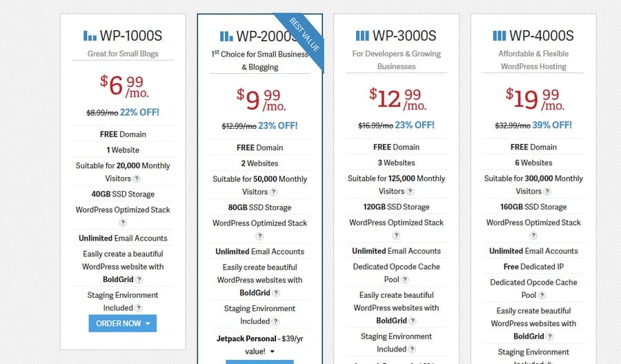Click help icon next to WP-3000S BoldGrid
The image size is (621, 364).
[413, 321]
